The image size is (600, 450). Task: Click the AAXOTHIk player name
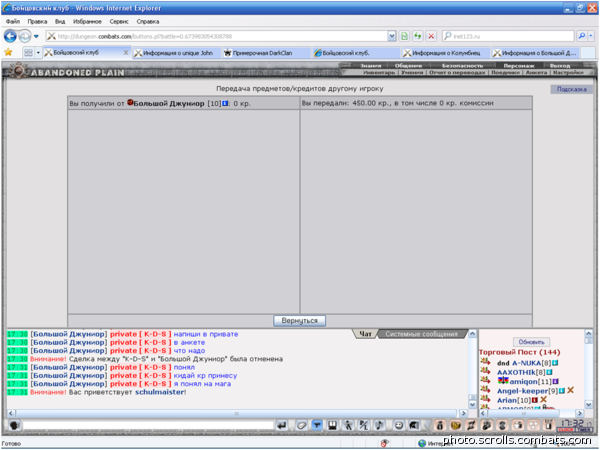tap(516, 372)
